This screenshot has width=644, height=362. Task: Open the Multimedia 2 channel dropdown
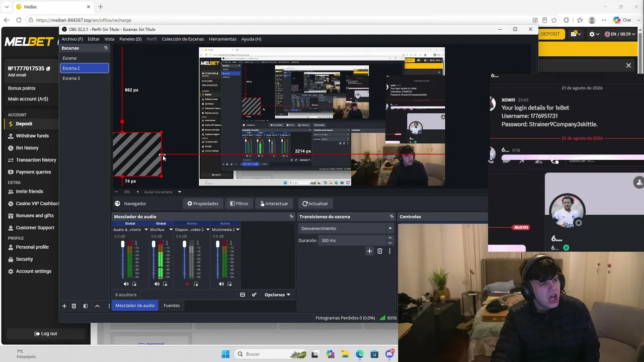pyautogui.click(x=237, y=230)
